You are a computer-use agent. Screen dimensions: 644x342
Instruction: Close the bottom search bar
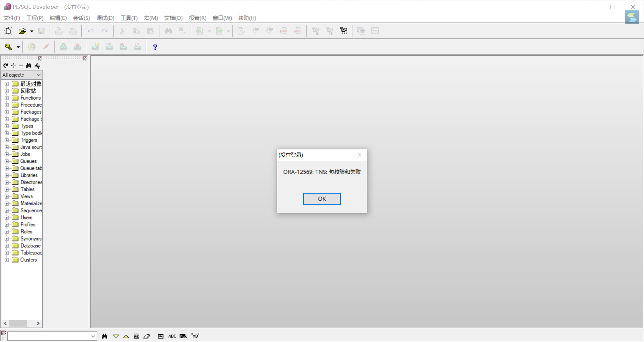point(4,333)
